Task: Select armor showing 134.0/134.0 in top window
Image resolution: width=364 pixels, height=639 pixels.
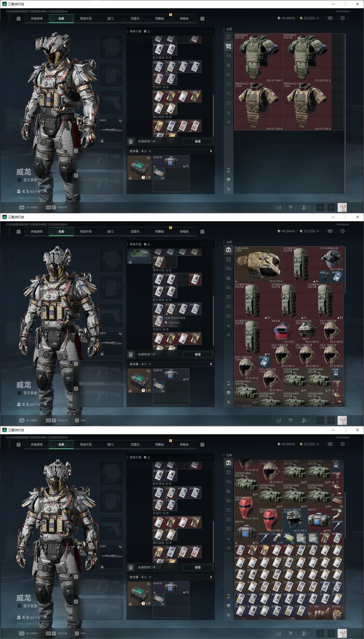Action: 258,58
